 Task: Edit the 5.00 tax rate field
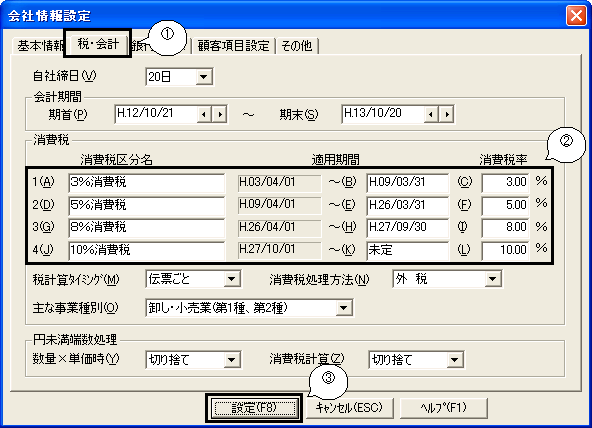click(x=505, y=205)
